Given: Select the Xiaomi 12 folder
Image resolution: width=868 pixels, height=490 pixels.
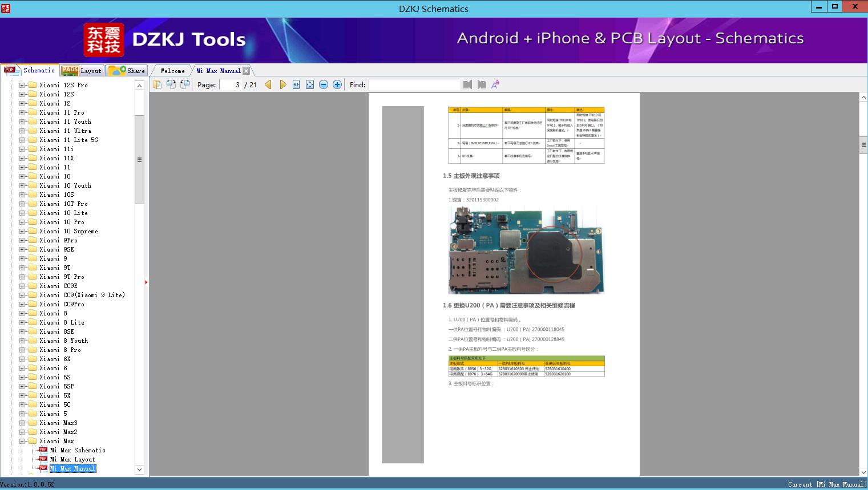Looking at the screenshot, I should [x=55, y=103].
